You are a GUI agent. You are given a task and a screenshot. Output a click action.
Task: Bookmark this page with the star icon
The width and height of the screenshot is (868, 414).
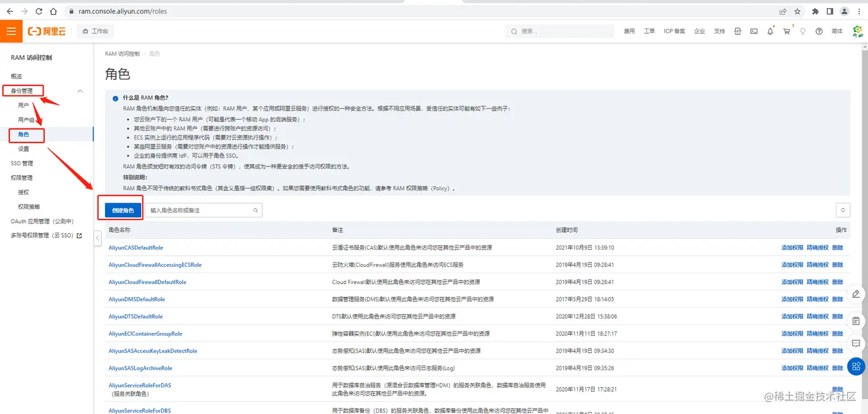pos(797,11)
